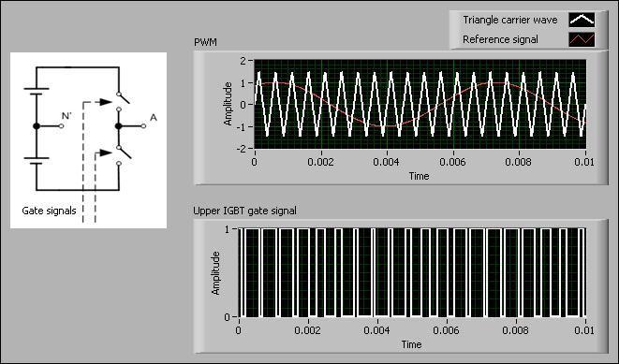The image size is (619, 364).
Task: Click PWM graph y-axis maximum value 2
Action: 243,60
